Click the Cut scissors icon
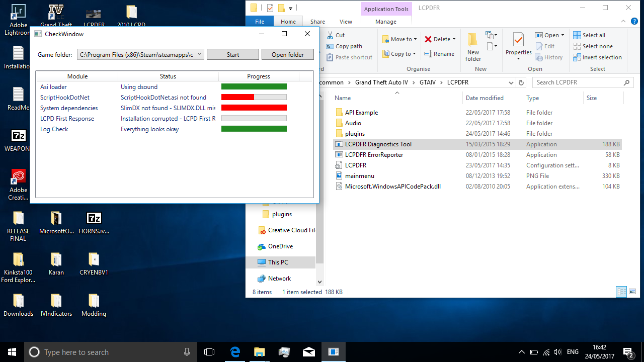The width and height of the screenshot is (644, 362). pyautogui.click(x=330, y=35)
